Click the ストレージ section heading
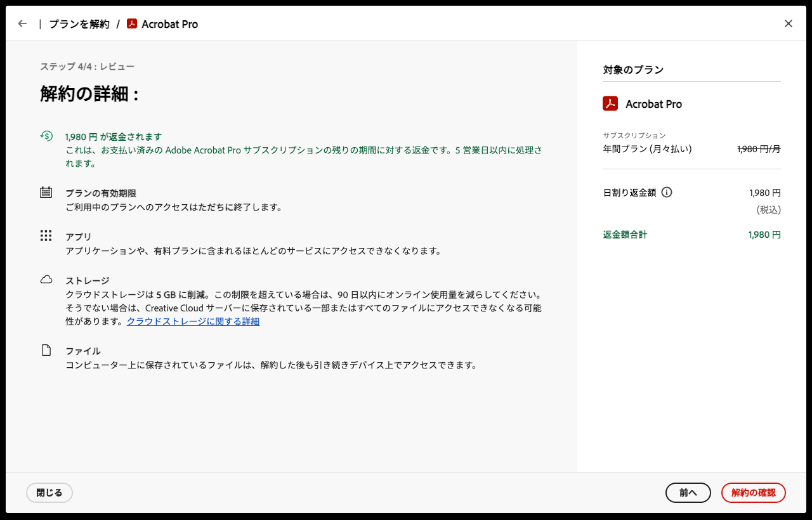 pos(88,281)
